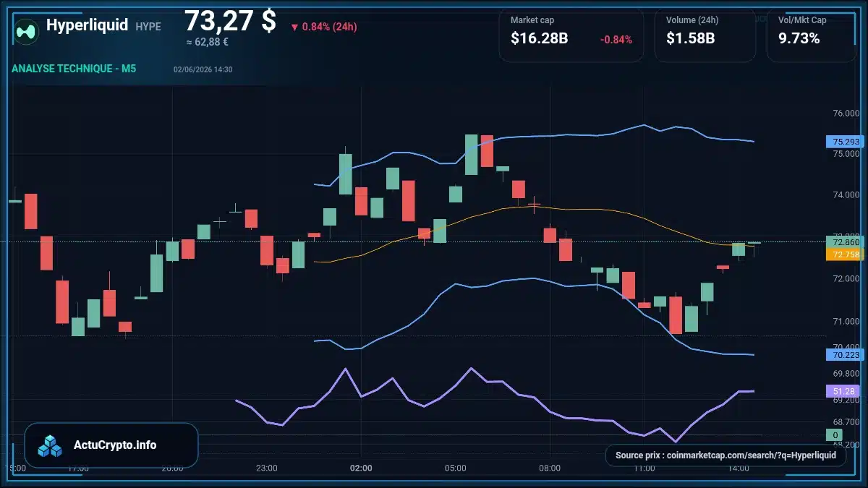The height and width of the screenshot is (488, 868).
Task: Click the 74.000 price axis label
Action: pyautogui.click(x=846, y=195)
